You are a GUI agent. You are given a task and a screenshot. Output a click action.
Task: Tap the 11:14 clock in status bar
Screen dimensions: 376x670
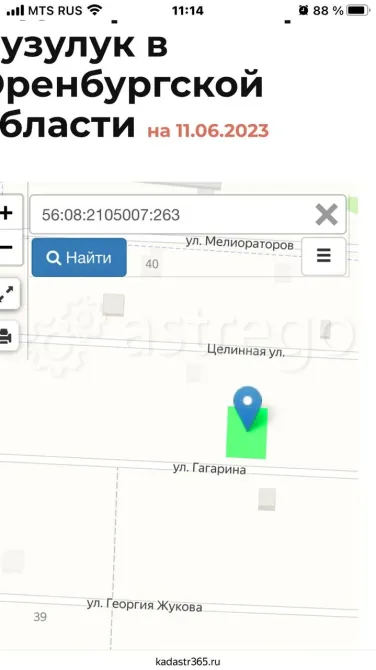click(188, 10)
